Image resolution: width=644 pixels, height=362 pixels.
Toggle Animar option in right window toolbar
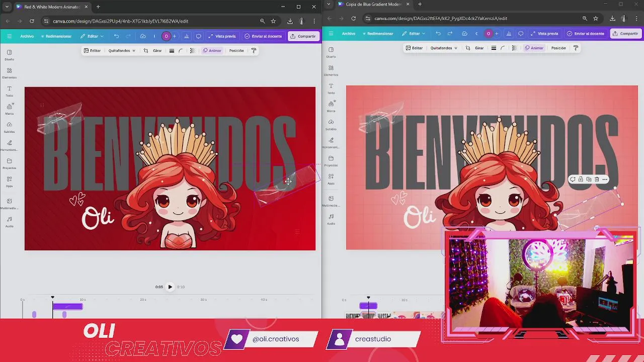point(534,48)
